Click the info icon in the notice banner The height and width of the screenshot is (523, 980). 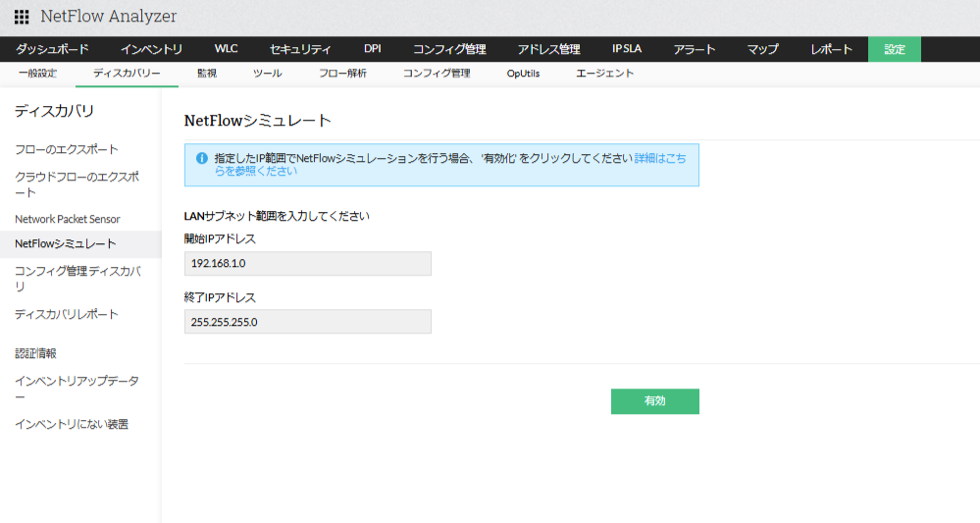coord(201,158)
